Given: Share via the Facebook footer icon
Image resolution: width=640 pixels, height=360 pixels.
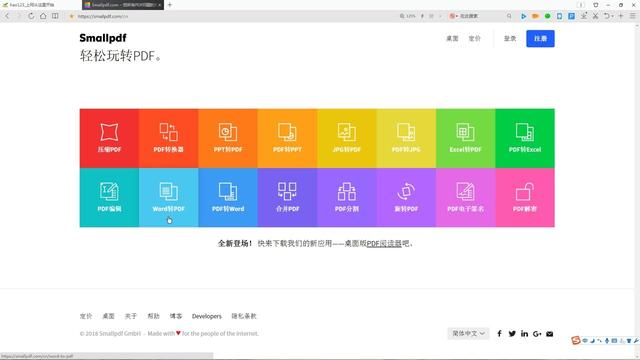Looking at the screenshot, I should coord(499,333).
